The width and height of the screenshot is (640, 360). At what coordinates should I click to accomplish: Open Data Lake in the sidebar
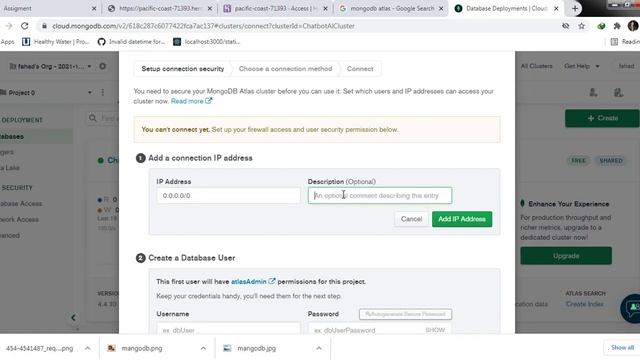10,168
